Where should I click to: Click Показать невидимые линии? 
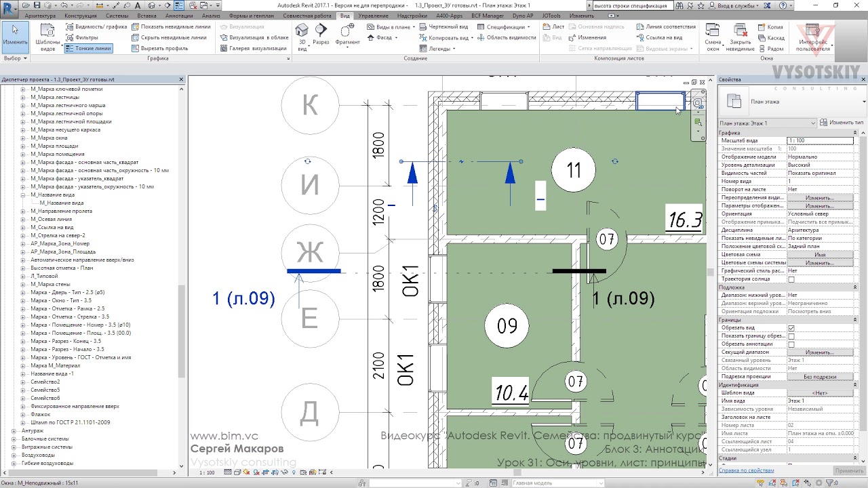coord(170,26)
